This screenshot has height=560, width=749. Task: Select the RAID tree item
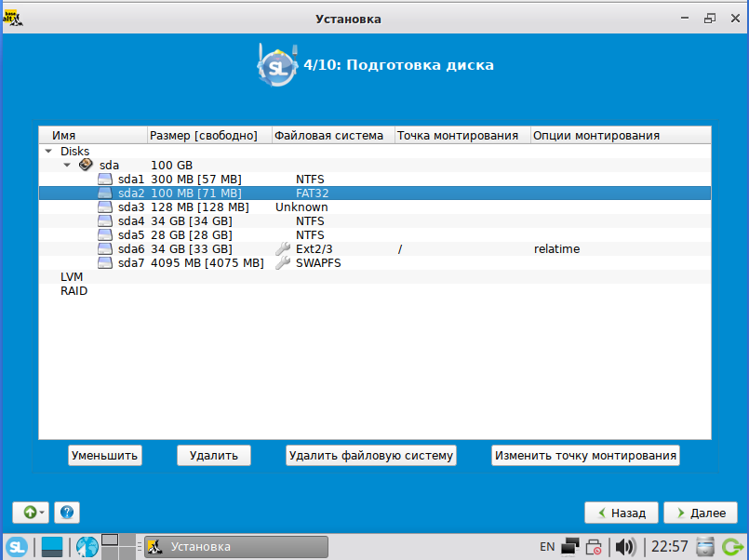pyautogui.click(x=74, y=291)
